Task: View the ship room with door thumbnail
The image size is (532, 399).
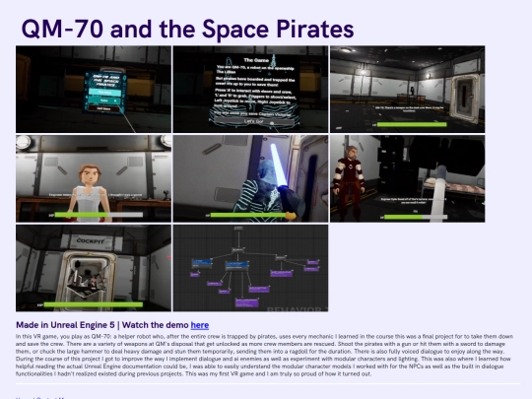Action: [x=408, y=90]
